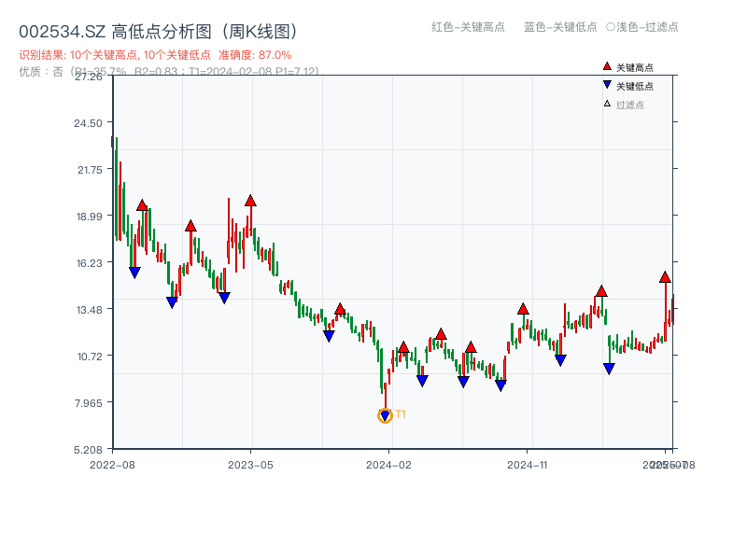The width and height of the screenshot is (747, 560).
Task: Toggle the 关键低点 legend entry with blue triangle
Action: pos(628,86)
